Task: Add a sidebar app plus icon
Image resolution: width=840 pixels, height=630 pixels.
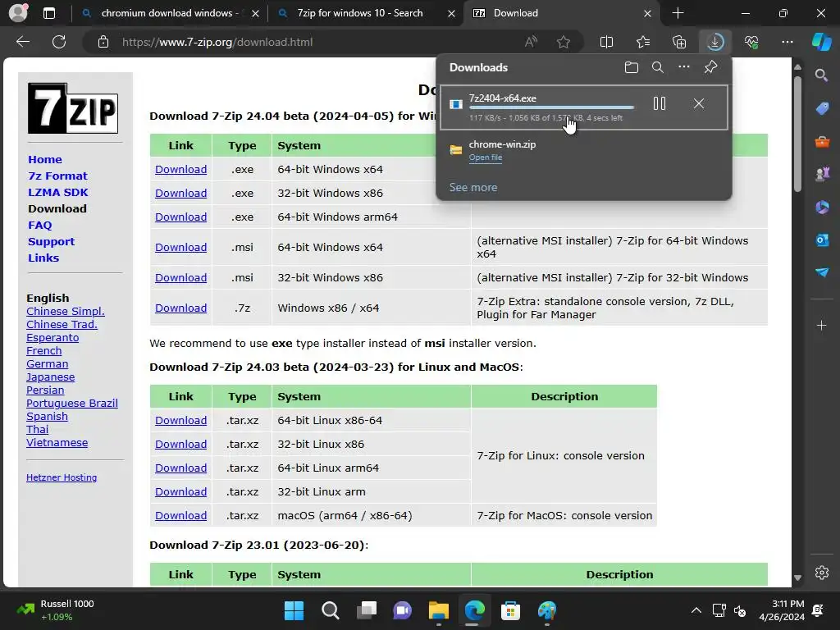Action: click(x=822, y=325)
